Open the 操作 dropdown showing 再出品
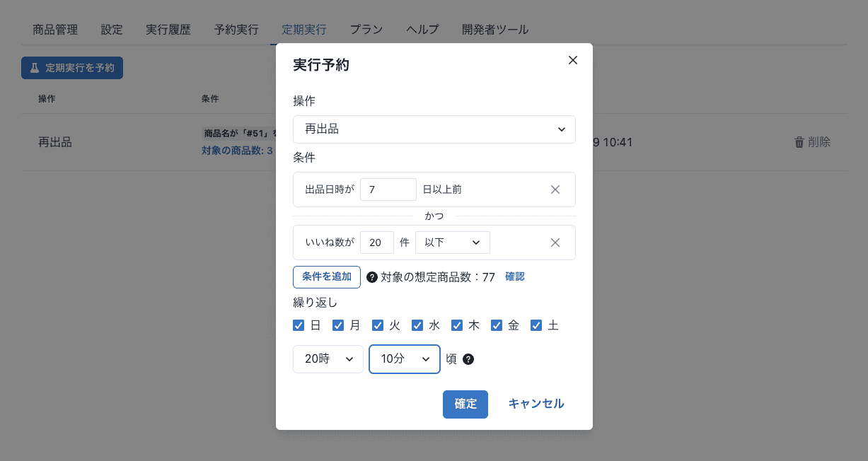 coord(434,129)
